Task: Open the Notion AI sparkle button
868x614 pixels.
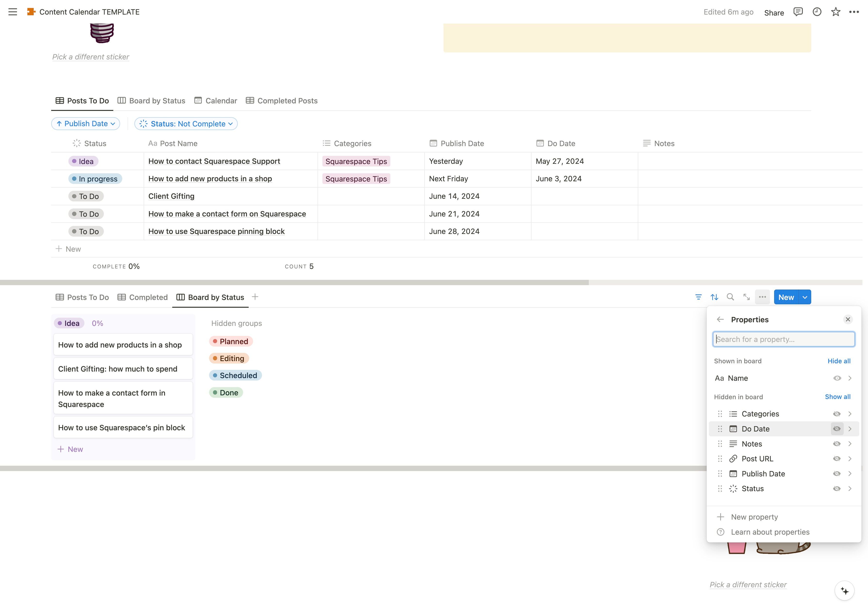Action: click(x=844, y=590)
